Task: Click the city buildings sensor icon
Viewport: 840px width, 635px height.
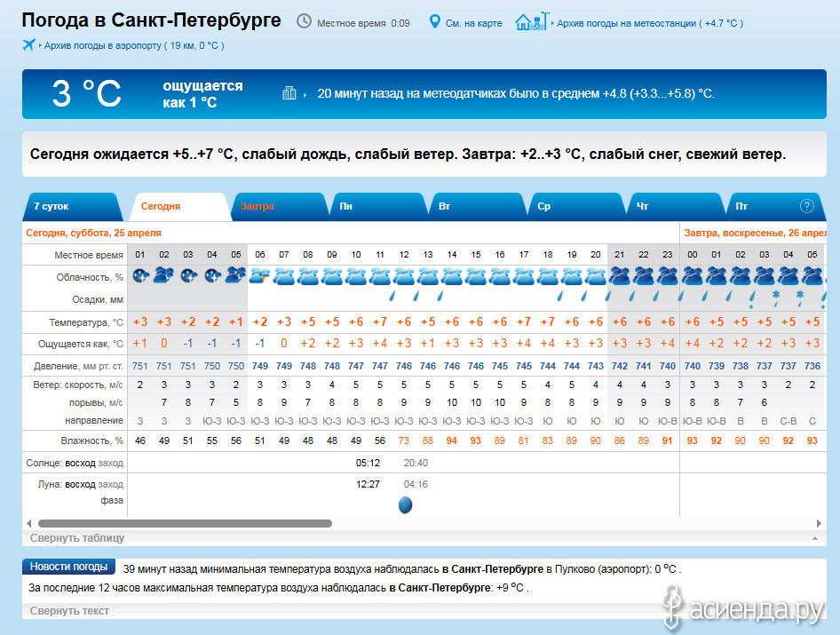Action: (289, 93)
